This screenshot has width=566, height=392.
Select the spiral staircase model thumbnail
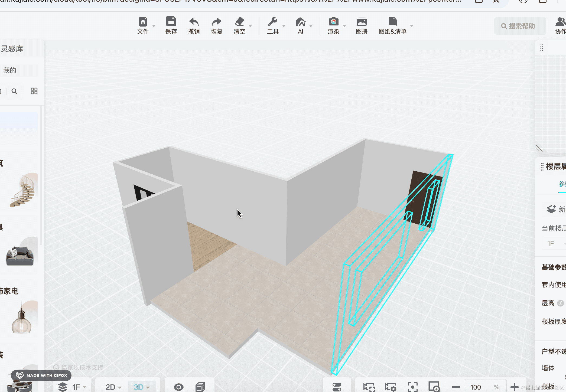pyautogui.click(x=23, y=191)
